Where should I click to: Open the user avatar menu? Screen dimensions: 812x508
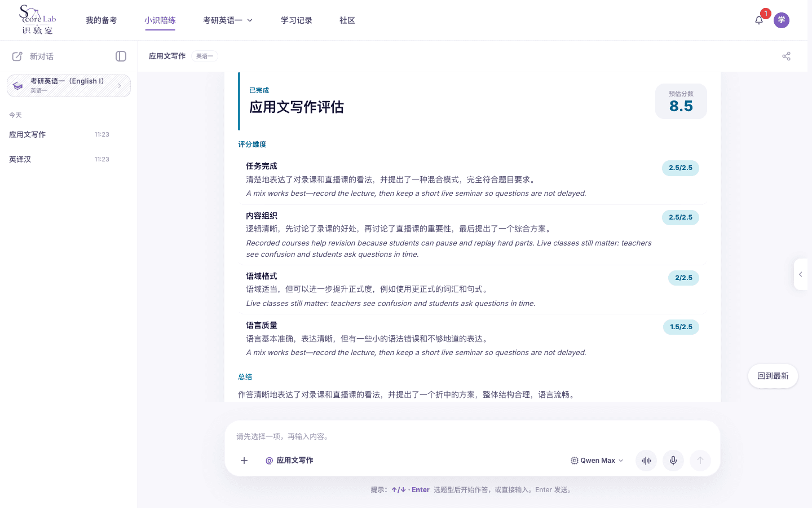782,20
